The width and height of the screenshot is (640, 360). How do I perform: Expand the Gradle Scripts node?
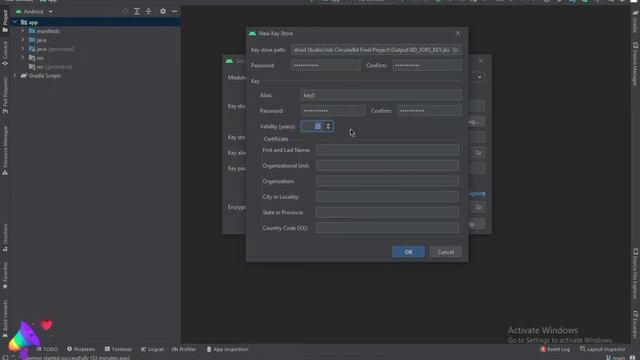coord(15,76)
